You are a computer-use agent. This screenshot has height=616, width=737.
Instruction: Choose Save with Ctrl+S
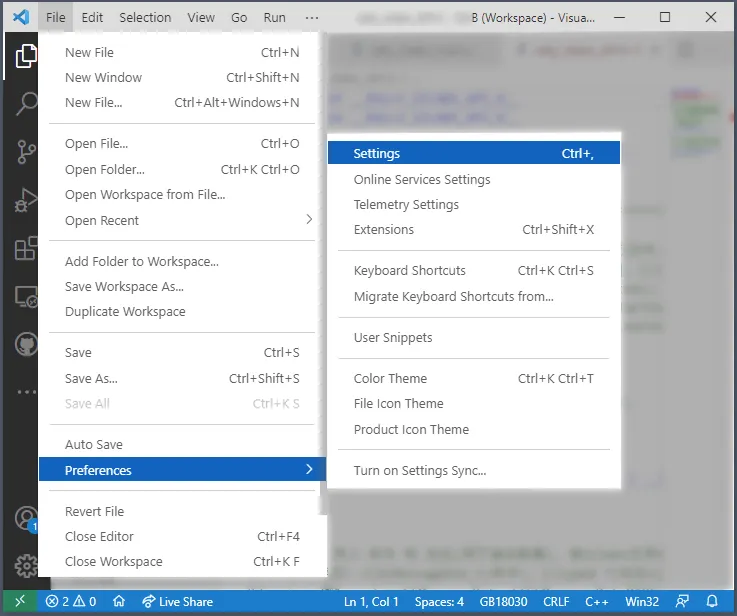(182, 352)
